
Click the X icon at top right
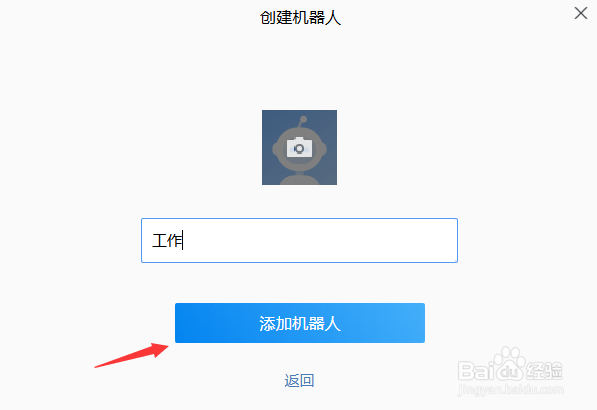(x=581, y=13)
